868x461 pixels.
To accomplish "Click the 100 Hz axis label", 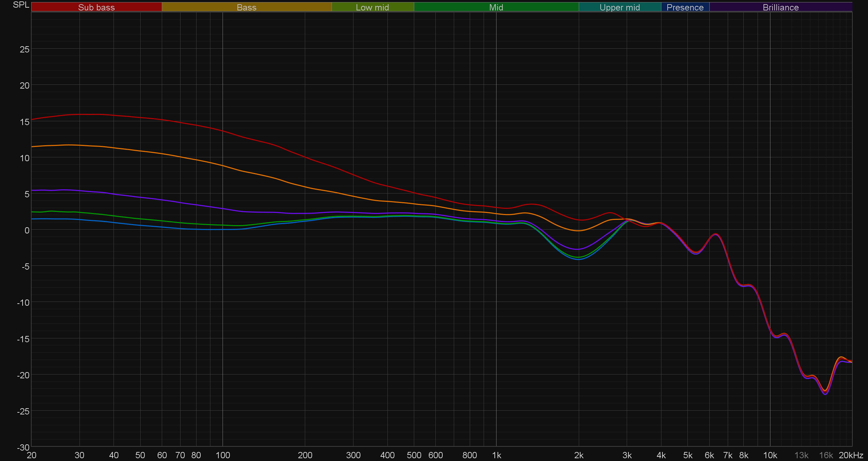I will [223, 455].
